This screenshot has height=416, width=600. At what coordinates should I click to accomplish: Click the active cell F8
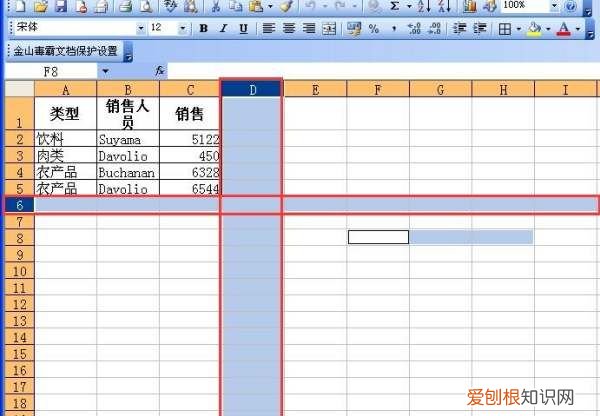[x=378, y=237]
